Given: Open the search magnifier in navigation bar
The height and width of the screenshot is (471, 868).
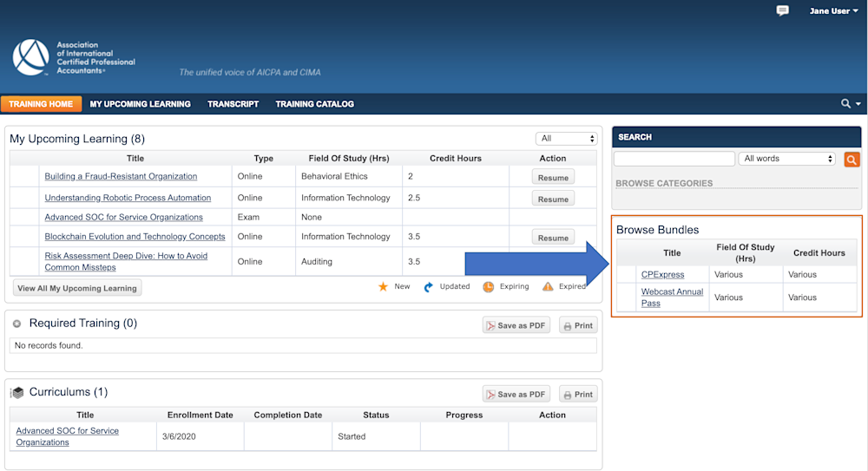Looking at the screenshot, I should 845,103.
